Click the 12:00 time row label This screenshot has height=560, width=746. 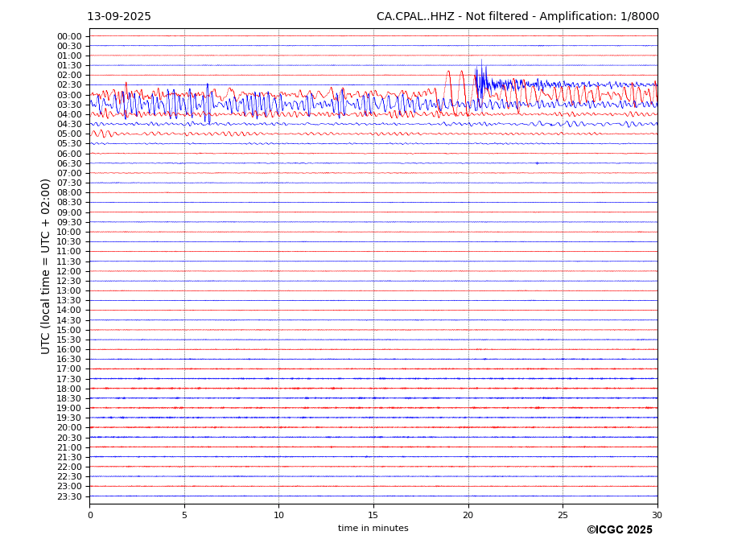69,272
